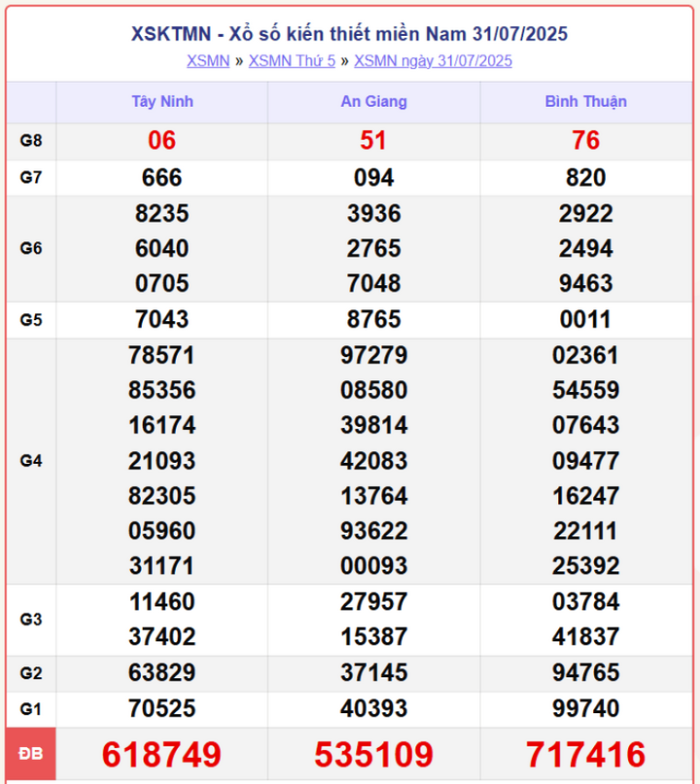Image resolution: width=700 pixels, height=784 pixels.
Task: Open the XSMN breadcrumb link
Action: point(208,61)
